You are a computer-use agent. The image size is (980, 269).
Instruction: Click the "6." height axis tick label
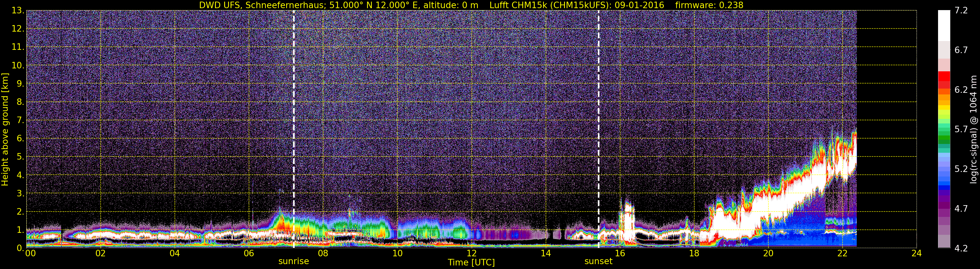[x=20, y=139]
